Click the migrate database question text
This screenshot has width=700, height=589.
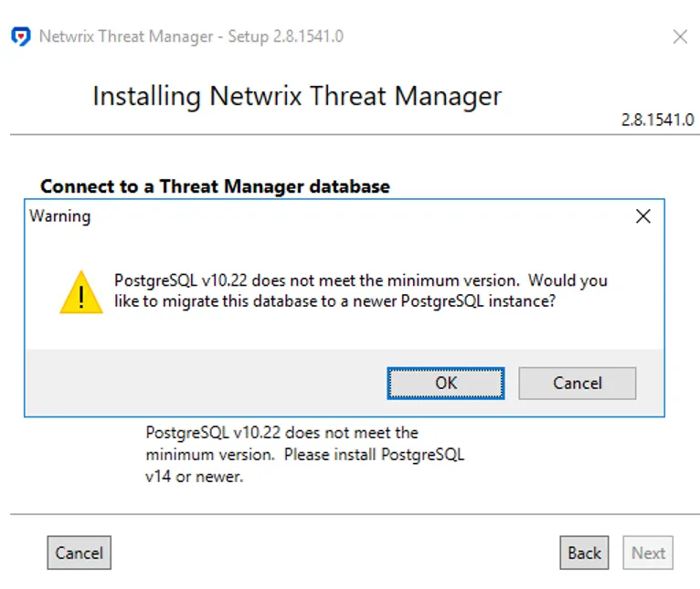click(x=361, y=290)
